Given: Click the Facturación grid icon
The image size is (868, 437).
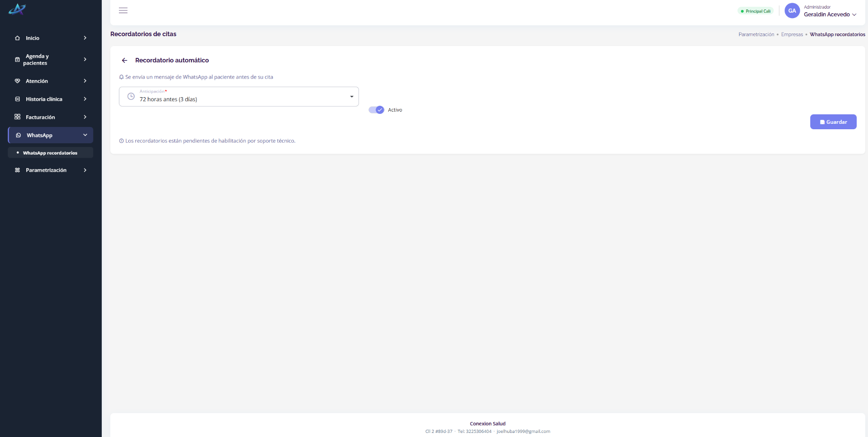Looking at the screenshot, I should click(x=18, y=117).
